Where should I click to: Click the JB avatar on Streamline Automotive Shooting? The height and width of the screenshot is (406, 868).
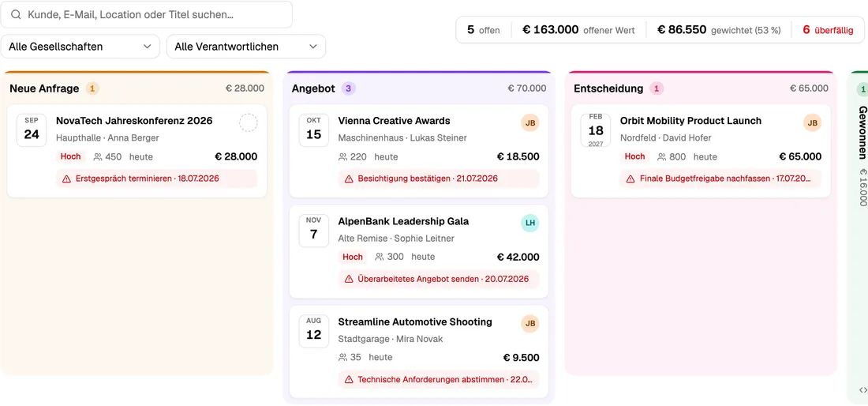pos(530,324)
